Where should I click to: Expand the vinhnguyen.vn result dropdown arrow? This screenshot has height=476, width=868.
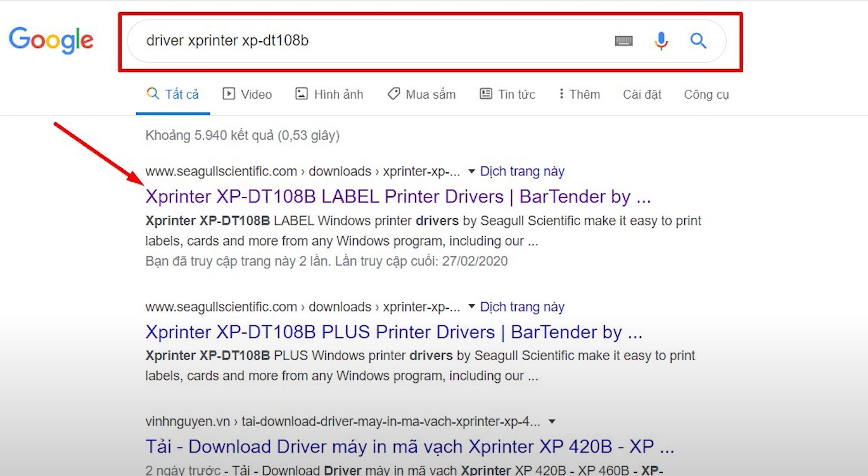552,422
